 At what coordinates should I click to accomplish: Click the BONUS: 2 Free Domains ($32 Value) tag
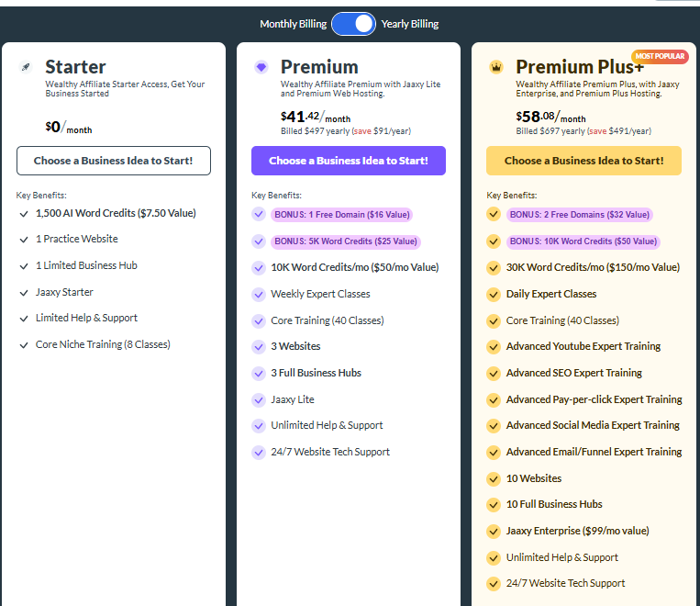[x=580, y=215]
